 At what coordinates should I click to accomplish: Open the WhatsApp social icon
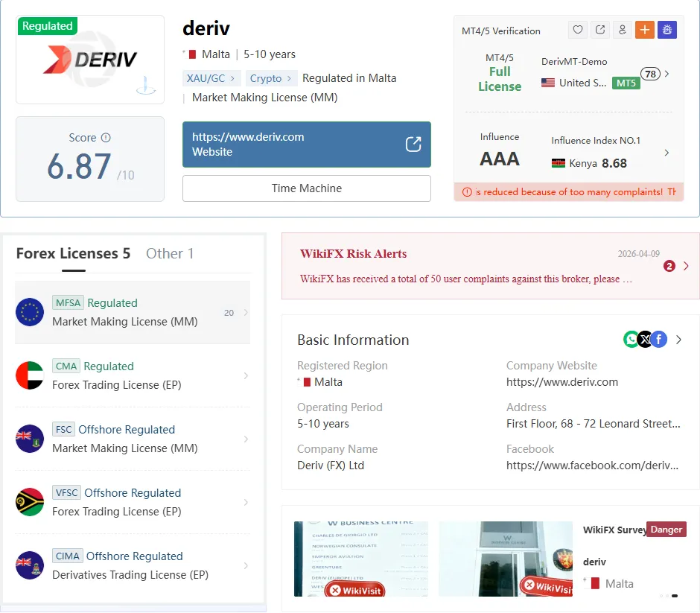coord(631,340)
